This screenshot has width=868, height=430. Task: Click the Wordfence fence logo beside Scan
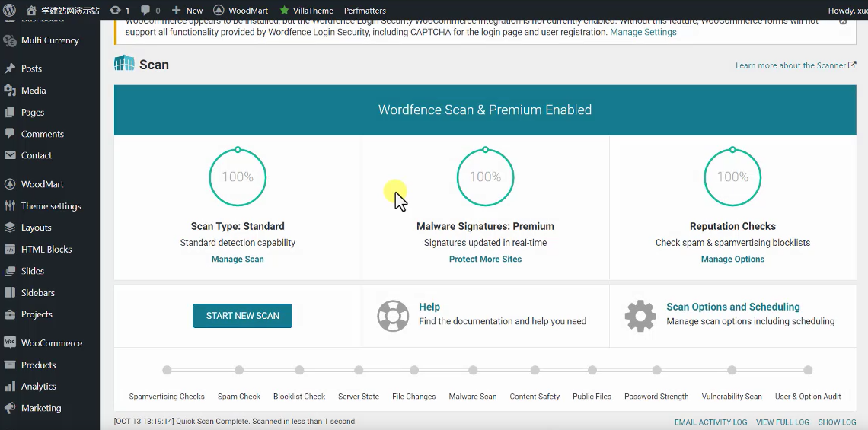125,63
